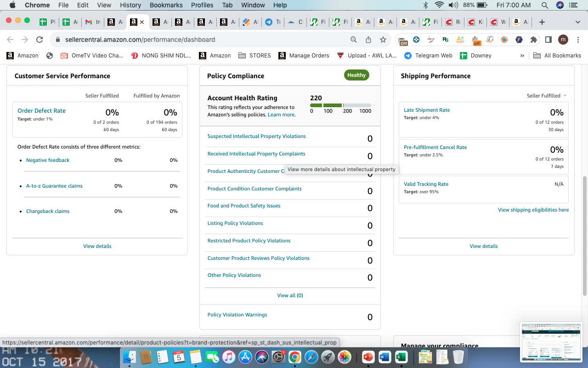
Task: Bookmark this page with the star icon
Action: point(383,40)
